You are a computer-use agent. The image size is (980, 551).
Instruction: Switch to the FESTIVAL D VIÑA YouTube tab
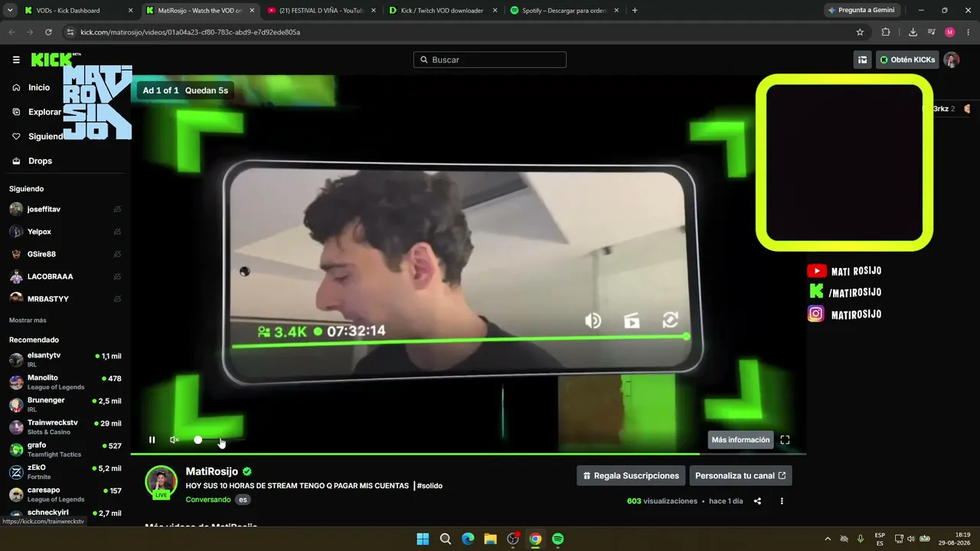[x=321, y=11]
